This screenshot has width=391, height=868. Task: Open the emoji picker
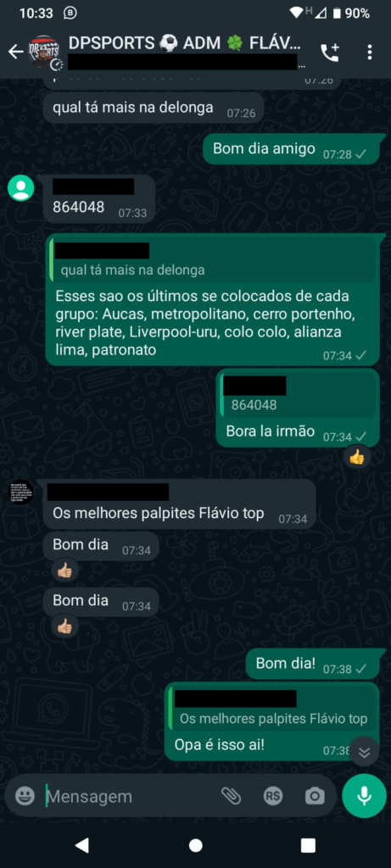tap(25, 796)
